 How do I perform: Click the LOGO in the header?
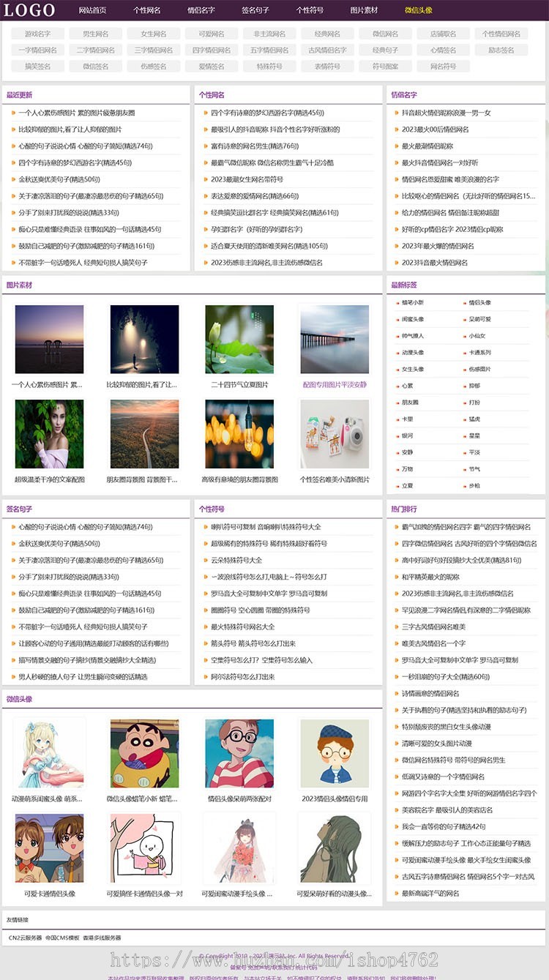(29, 10)
